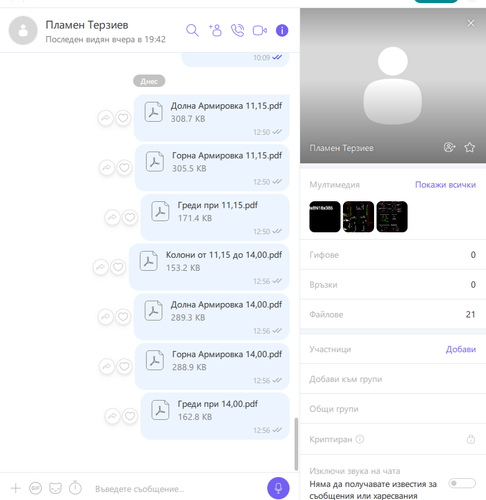The image size is (486, 500).
Task: Click the add participant icon in header
Action: click(x=215, y=30)
